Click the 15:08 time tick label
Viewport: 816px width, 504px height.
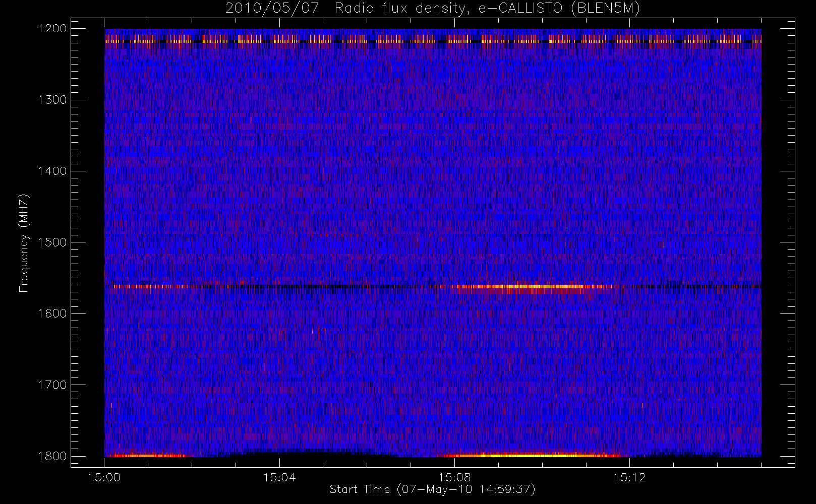454,477
